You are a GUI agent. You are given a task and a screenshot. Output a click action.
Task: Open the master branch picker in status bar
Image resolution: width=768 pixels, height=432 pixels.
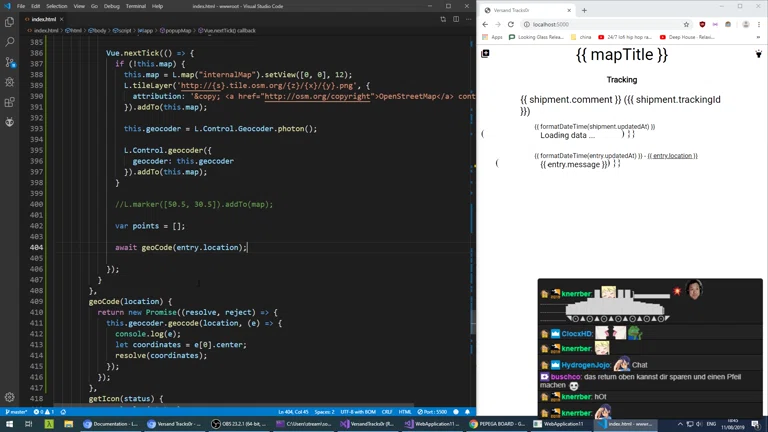[16, 412]
